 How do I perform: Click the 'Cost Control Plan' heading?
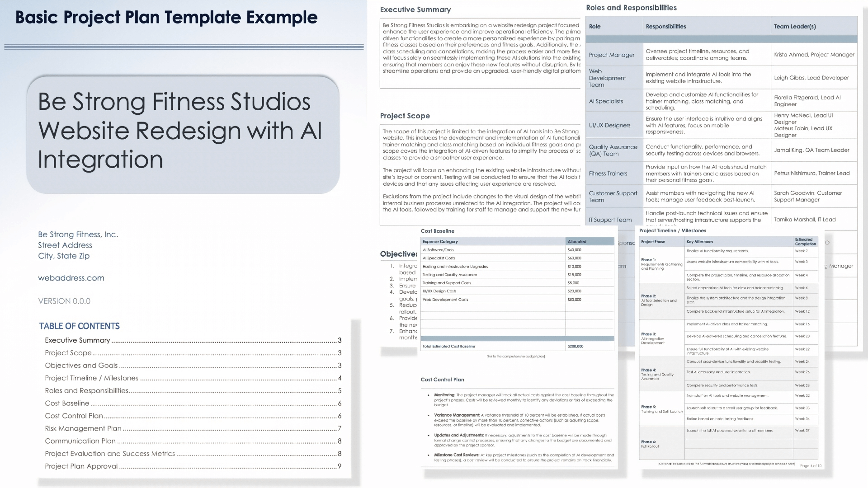442,380
